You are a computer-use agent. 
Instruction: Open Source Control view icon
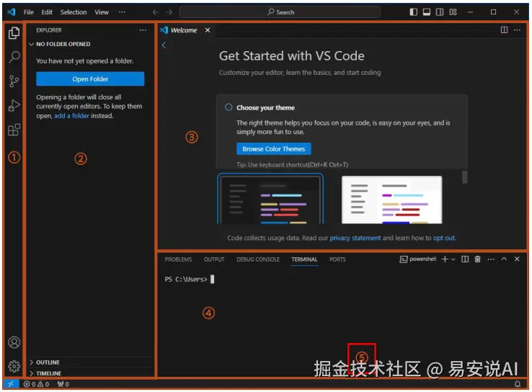click(x=14, y=81)
